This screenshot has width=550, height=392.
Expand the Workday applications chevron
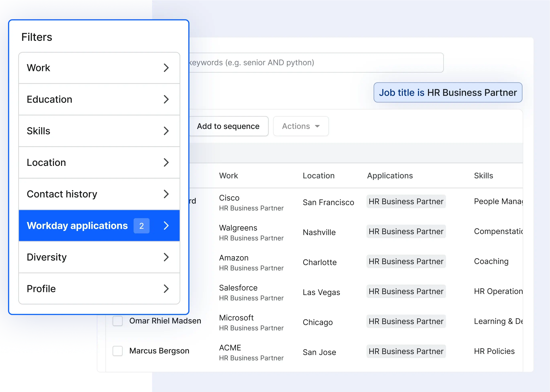tap(166, 226)
